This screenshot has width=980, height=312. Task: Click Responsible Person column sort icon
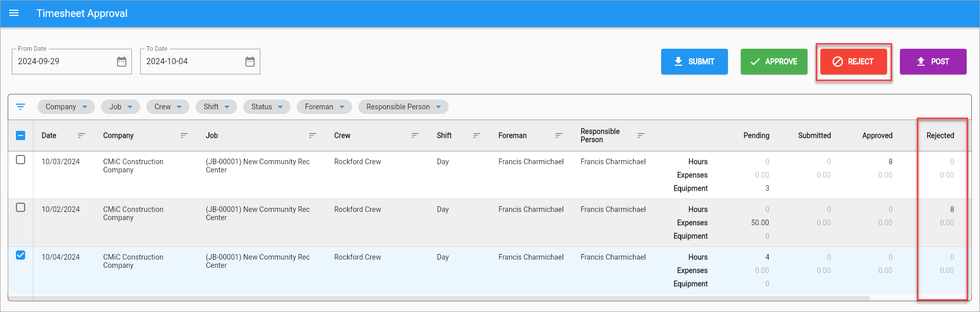[641, 135]
